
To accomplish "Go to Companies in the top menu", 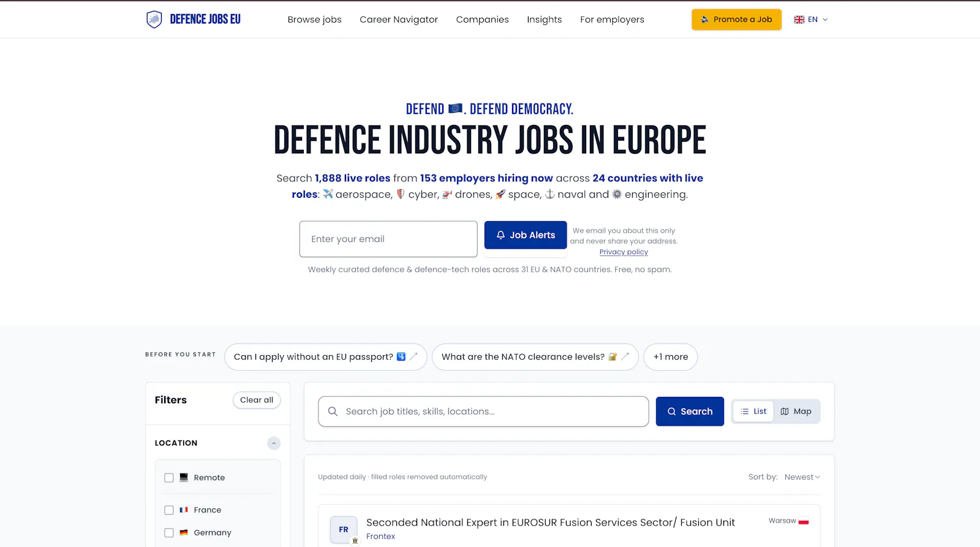I will tap(483, 20).
